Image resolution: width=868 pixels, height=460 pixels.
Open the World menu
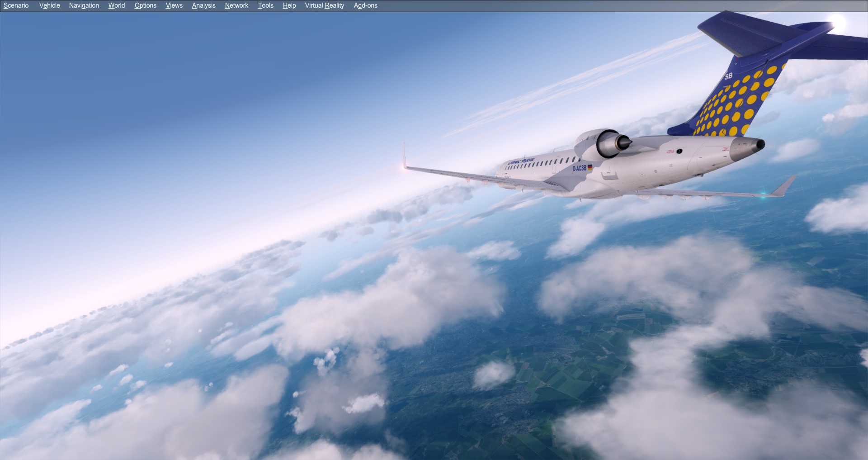[x=116, y=5]
